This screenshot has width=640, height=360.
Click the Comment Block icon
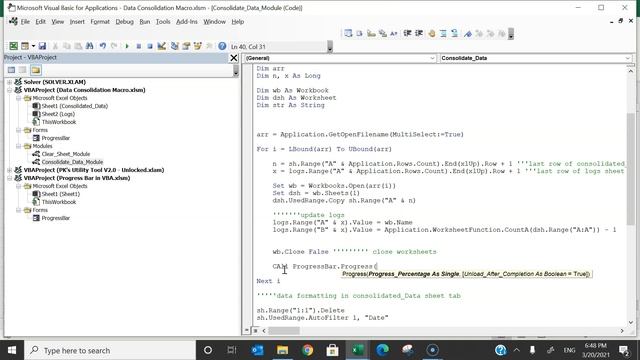coord(443,33)
